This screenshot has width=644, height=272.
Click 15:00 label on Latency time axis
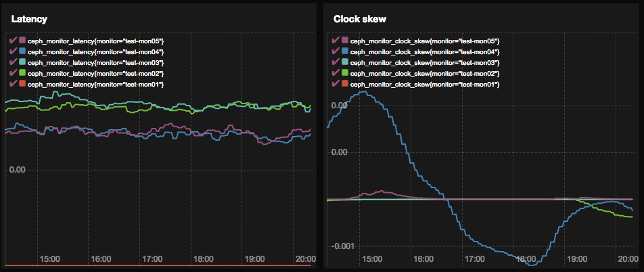[x=49, y=259]
